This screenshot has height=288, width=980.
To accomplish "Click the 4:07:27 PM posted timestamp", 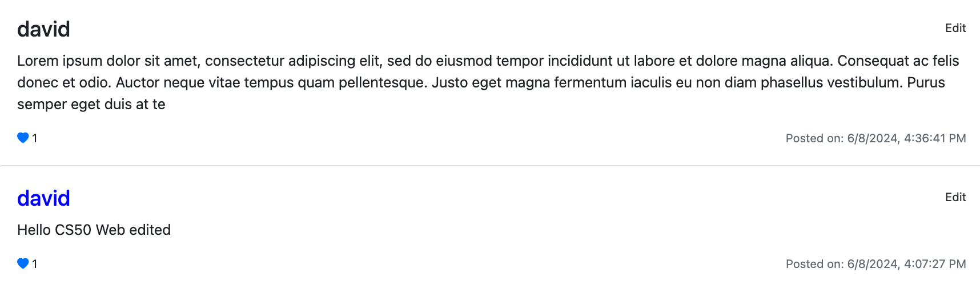I will coord(875,264).
